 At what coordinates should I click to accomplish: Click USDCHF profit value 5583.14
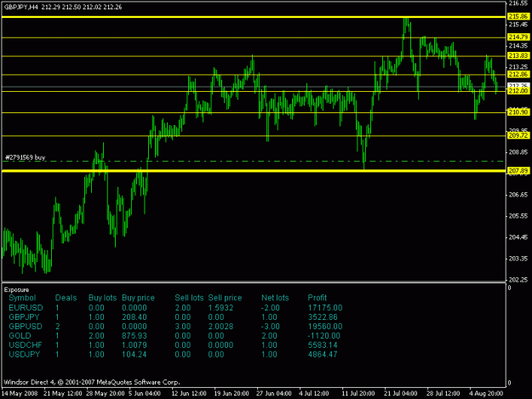[x=323, y=345]
